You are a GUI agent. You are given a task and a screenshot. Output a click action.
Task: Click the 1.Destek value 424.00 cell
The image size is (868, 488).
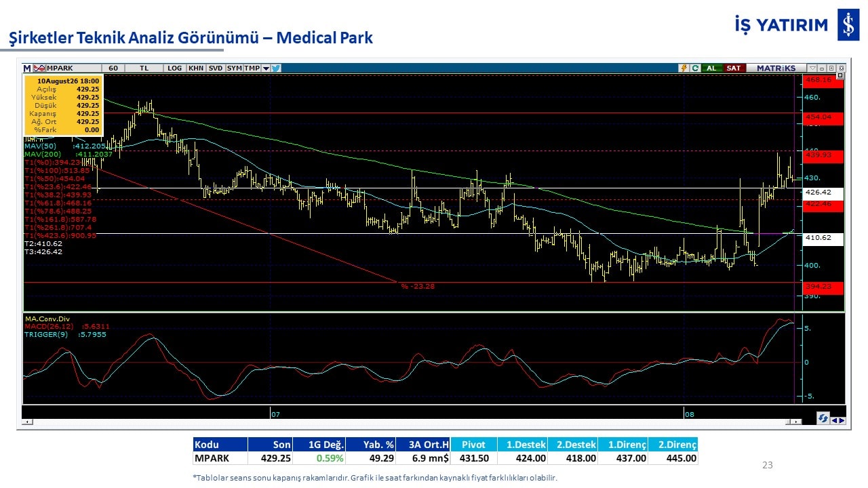pyautogui.click(x=522, y=458)
